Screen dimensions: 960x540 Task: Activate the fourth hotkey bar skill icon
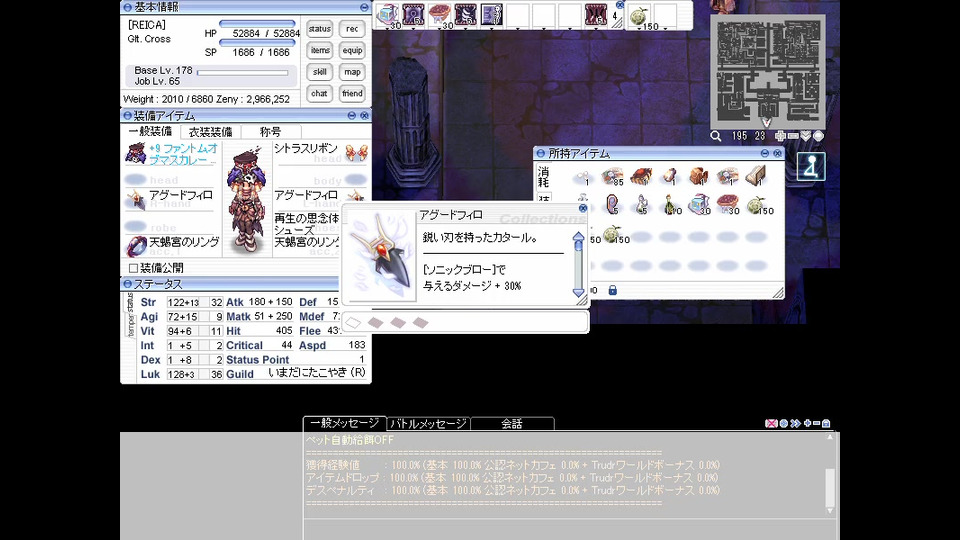[465, 15]
